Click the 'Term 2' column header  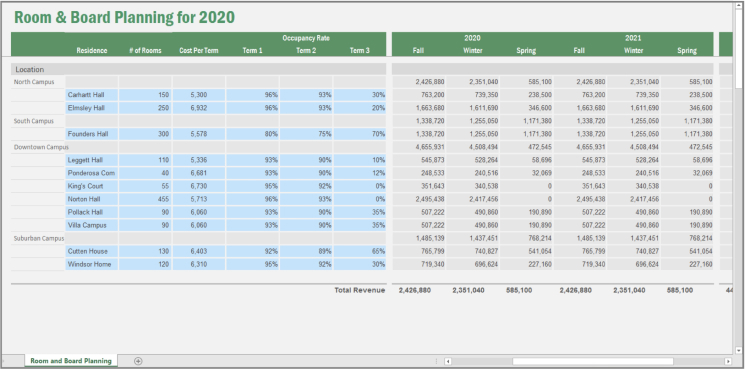click(306, 50)
